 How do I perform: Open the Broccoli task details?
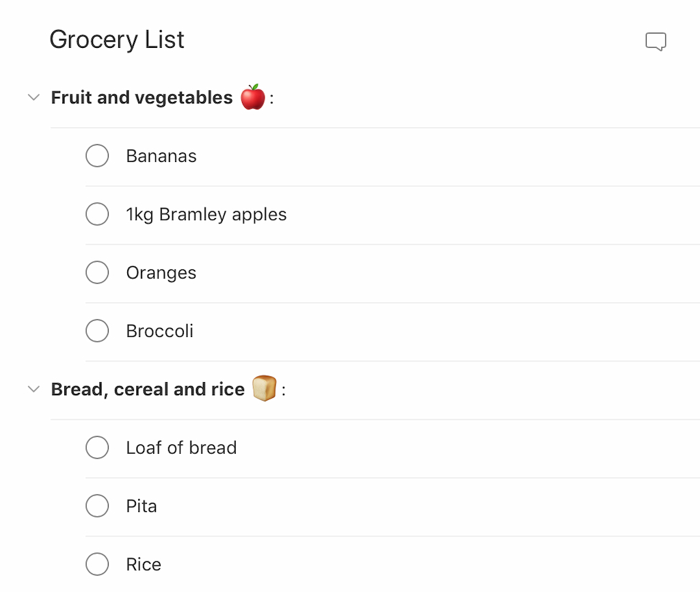[159, 330]
